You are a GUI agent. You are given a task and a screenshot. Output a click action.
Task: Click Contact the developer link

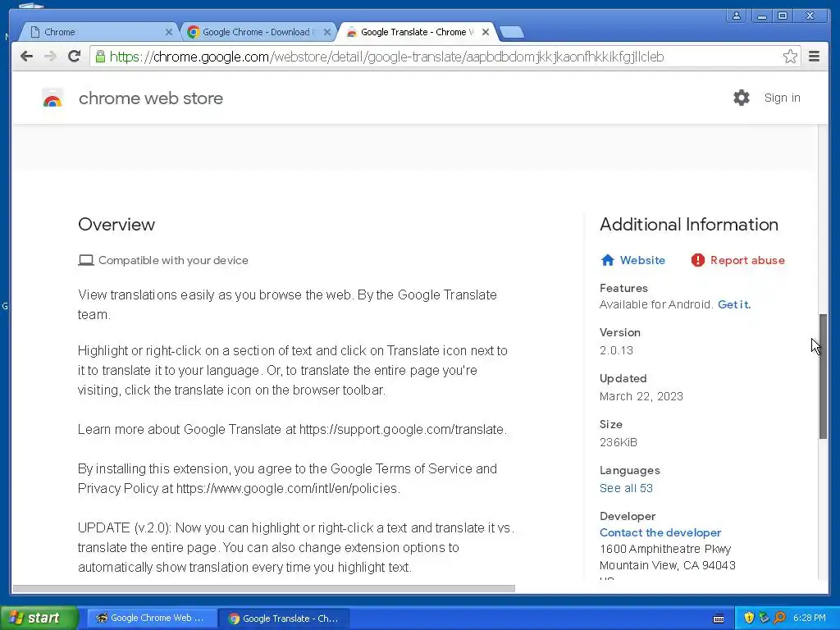point(660,532)
